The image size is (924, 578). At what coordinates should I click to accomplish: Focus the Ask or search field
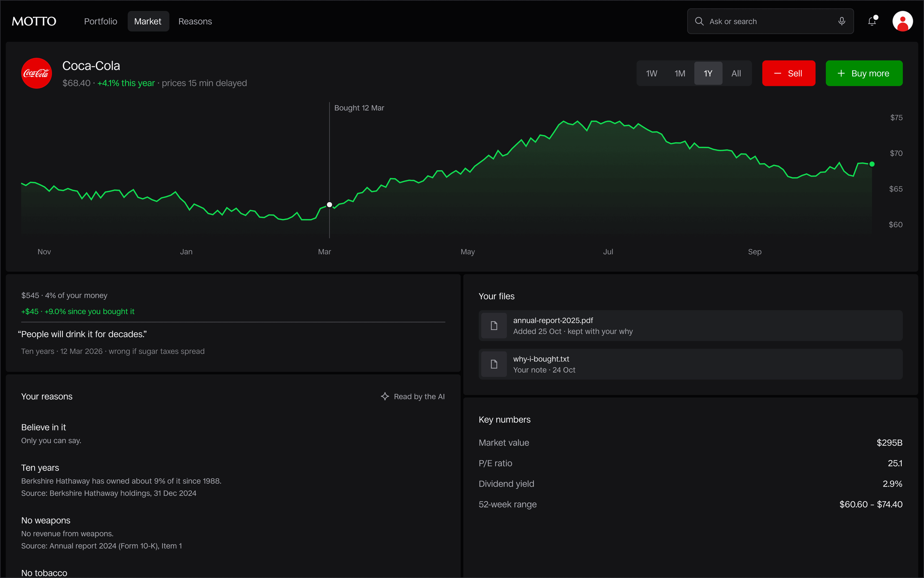point(770,21)
